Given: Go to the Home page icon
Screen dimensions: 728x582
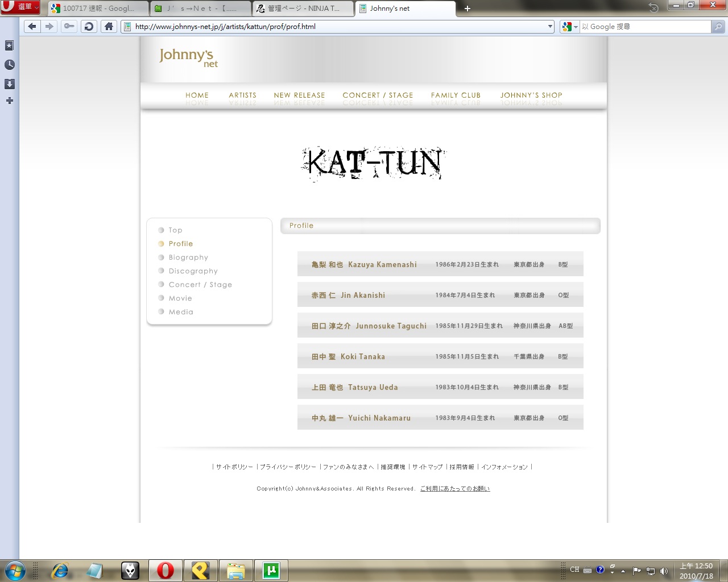Looking at the screenshot, I should pyautogui.click(x=109, y=26).
